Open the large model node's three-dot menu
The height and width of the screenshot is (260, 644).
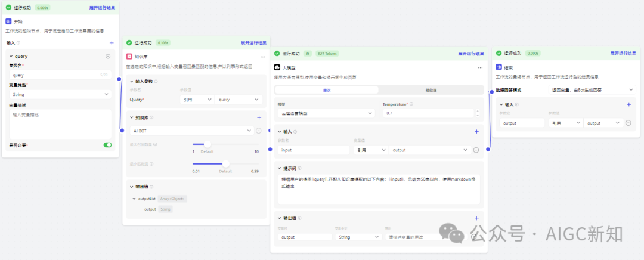[x=480, y=67]
